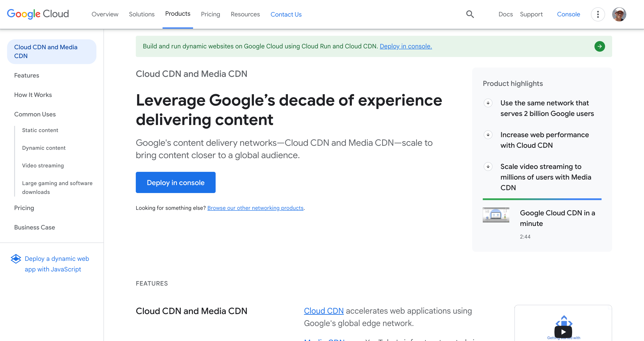Screen dimensions: 644x341
Task: Open the Solutions menu
Action: coord(142,14)
